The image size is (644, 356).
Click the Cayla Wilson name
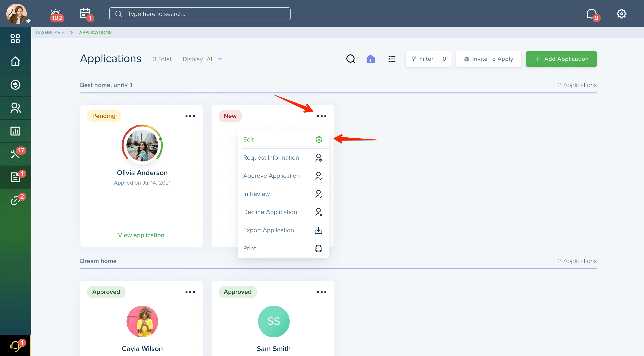click(x=142, y=349)
